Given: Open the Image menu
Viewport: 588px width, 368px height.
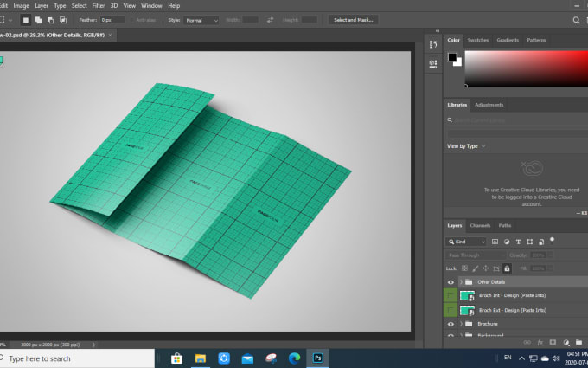Looking at the screenshot, I should [x=21, y=6].
